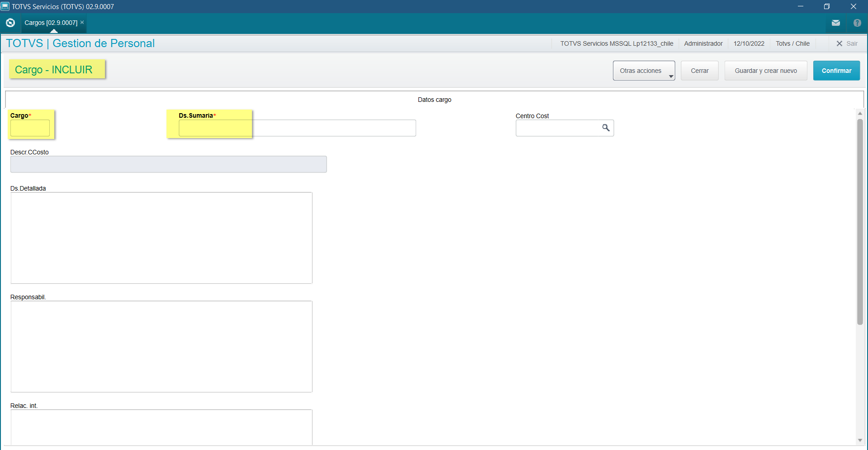Click the TOTVS home logo icon
Screen dimensions: 868x450
(10, 23)
